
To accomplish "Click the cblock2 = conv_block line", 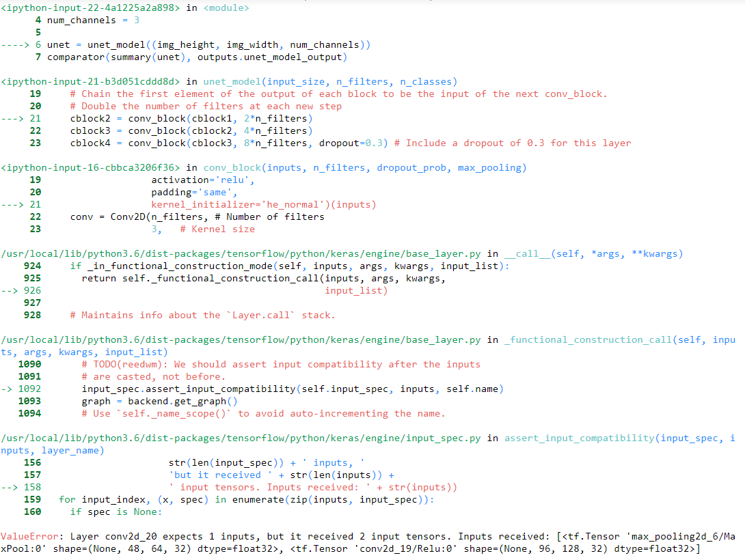I will tap(191, 119).
